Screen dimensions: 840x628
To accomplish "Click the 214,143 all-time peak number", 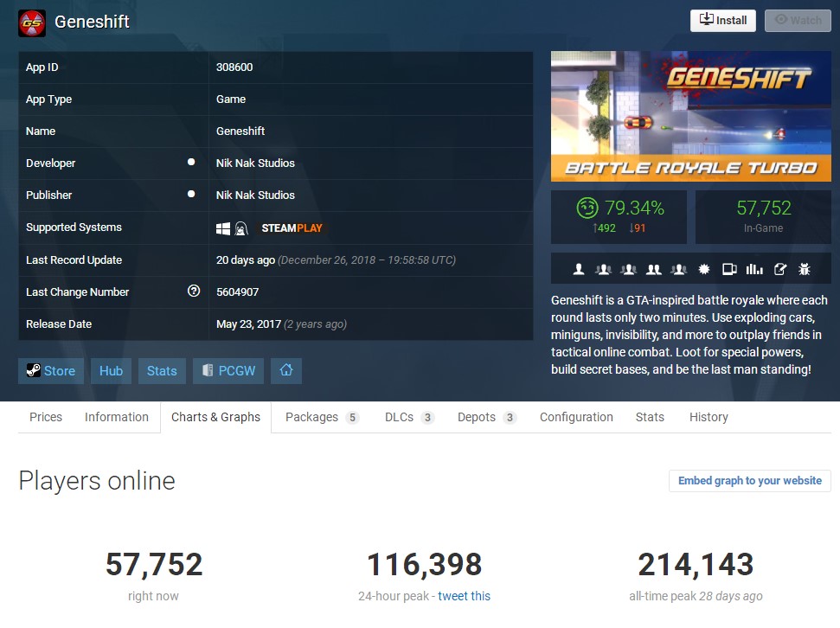I will click(x=696, y=565).
